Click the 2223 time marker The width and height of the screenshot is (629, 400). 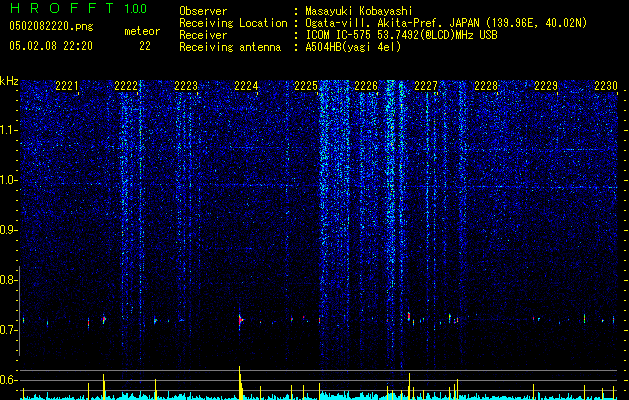tap(186, 86)
